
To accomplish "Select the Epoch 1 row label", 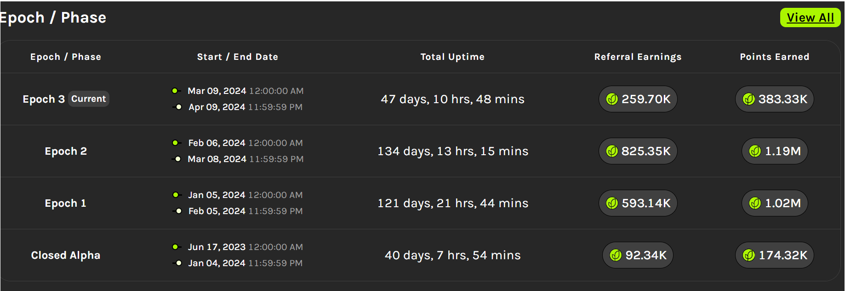I will [66, 203].
